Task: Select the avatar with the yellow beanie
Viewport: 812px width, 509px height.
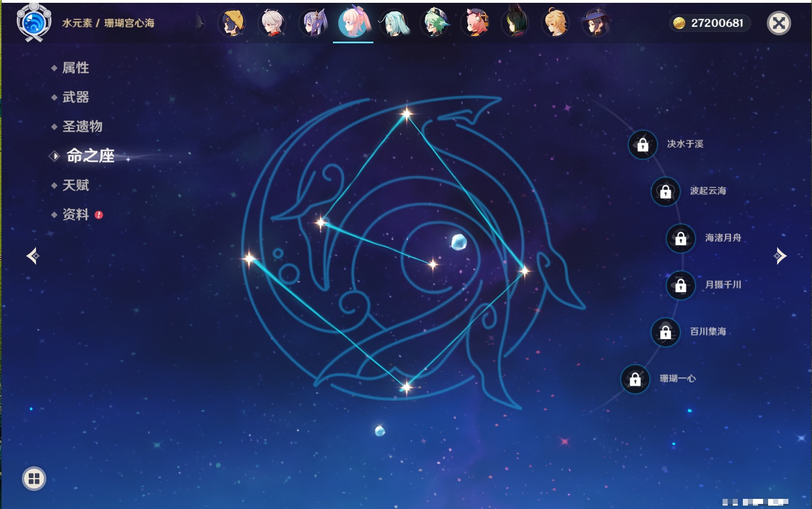Action: click(232, 23)
